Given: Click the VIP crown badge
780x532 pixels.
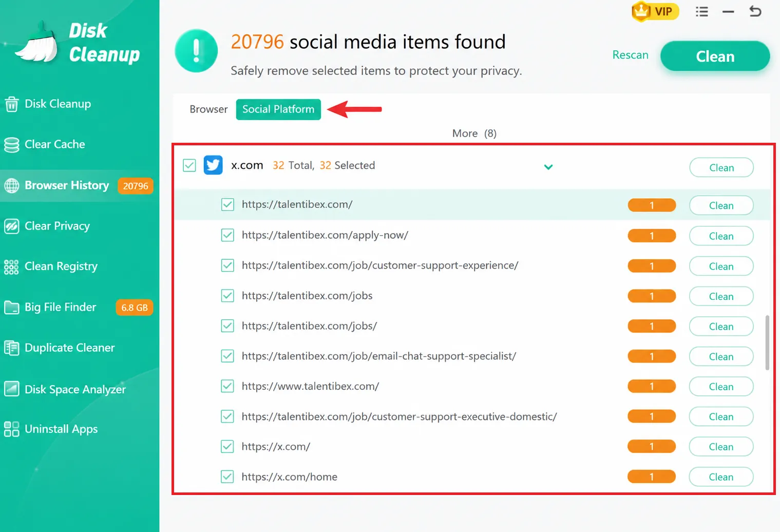Looking at the screenshot, I should [655, 11].
